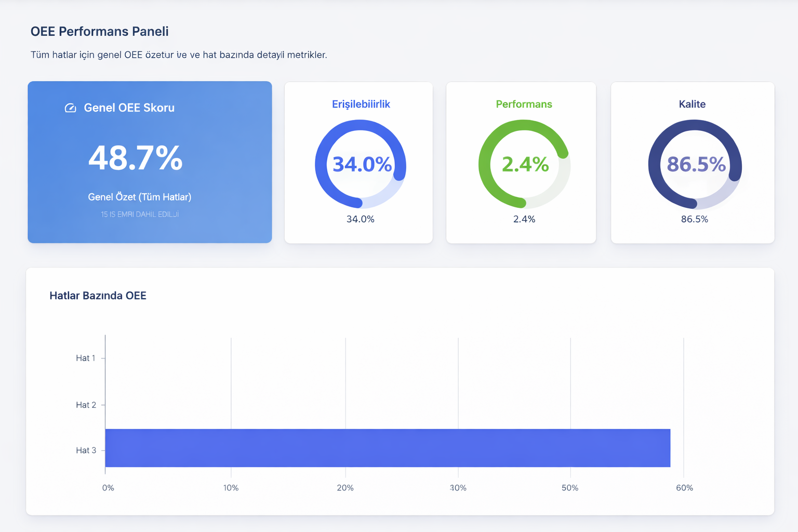Select the Hat 3 axis label
This screenshot has width=798, height=532.
tap(86, 450)
